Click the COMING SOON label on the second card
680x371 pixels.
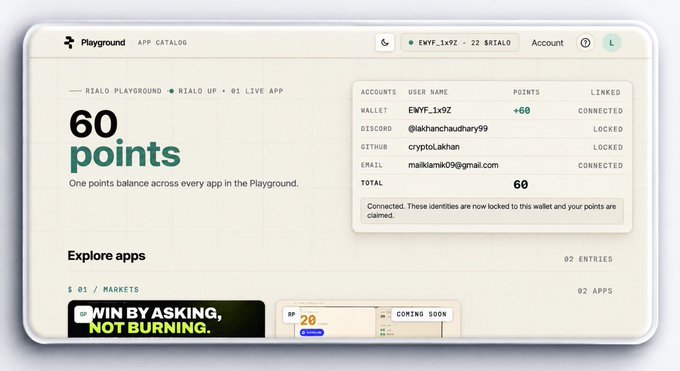(422, 314)
